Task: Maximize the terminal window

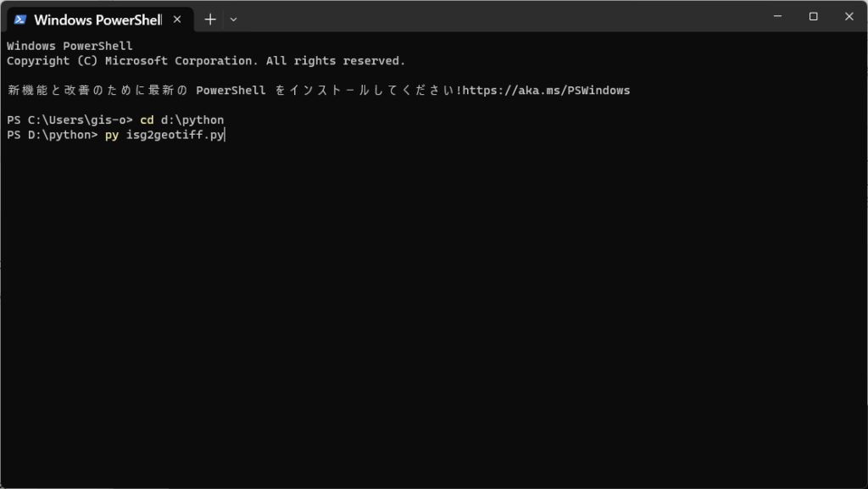Action: 813,16
